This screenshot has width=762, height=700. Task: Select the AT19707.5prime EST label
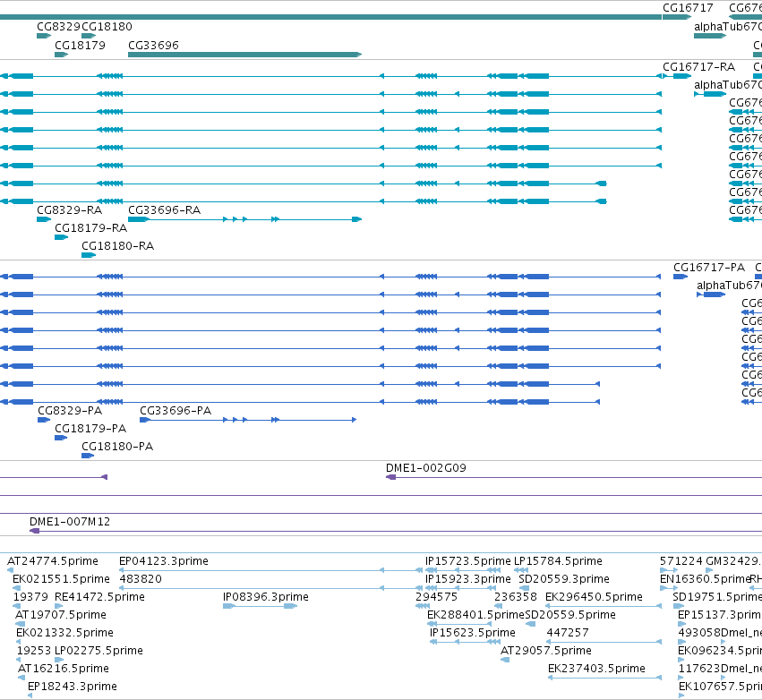pos(61,615)
